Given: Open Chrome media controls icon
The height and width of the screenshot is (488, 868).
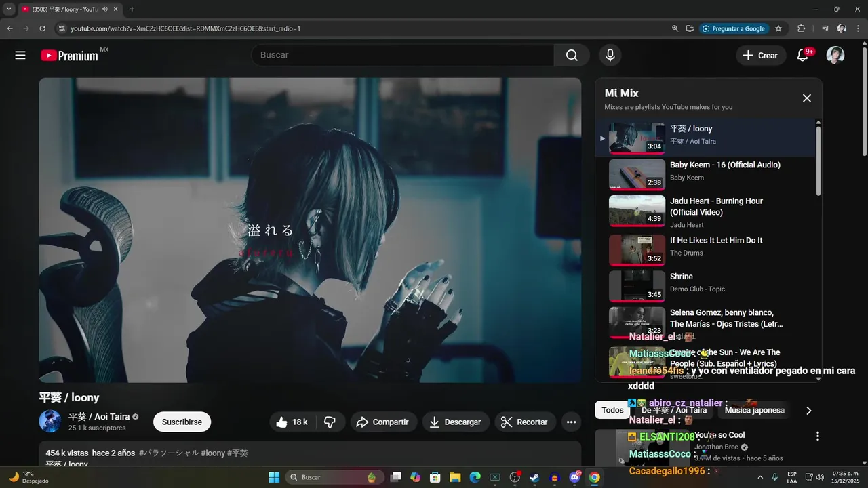Looking at the screenshot, I should click(825, 28).
